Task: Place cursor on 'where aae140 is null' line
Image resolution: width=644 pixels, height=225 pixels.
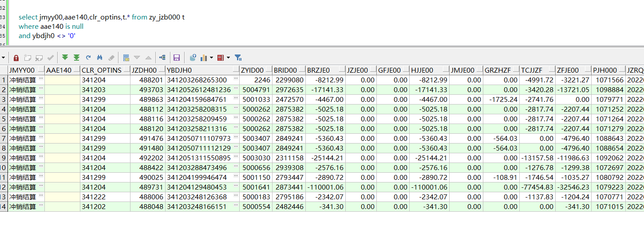Action: click(x=51, y=27)
